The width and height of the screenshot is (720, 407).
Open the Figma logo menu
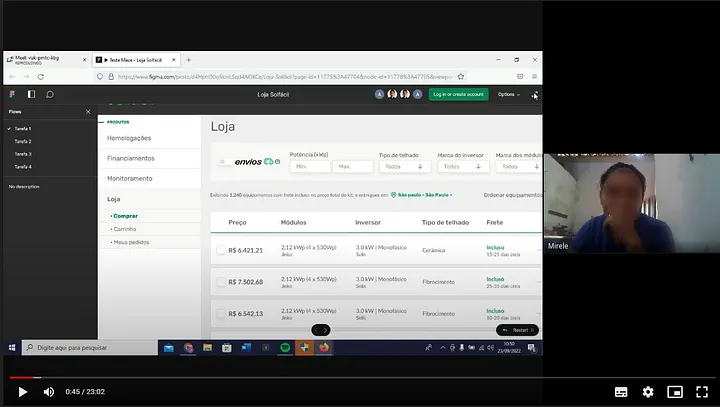pyautogui.click(x=12, y=94)
